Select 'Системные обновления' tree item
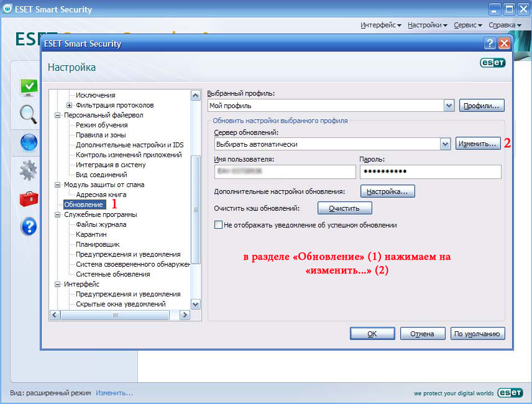The width and height of the screenshot is (532, 404). coord(113,274)
